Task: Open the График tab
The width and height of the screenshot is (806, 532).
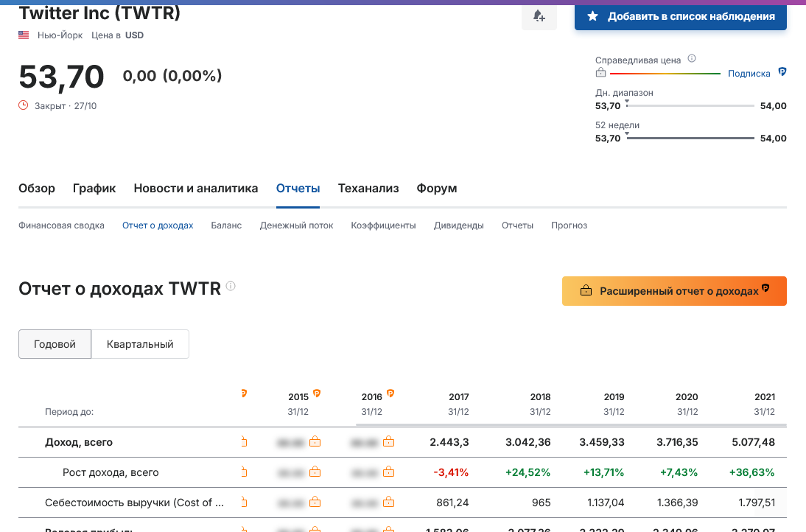Action: click(94, 188)
